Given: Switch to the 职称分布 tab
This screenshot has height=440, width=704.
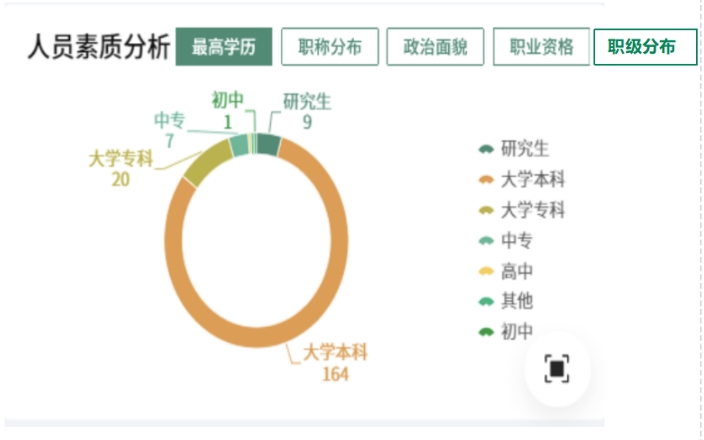Looking at the screenshot, I should pos(330,47).
